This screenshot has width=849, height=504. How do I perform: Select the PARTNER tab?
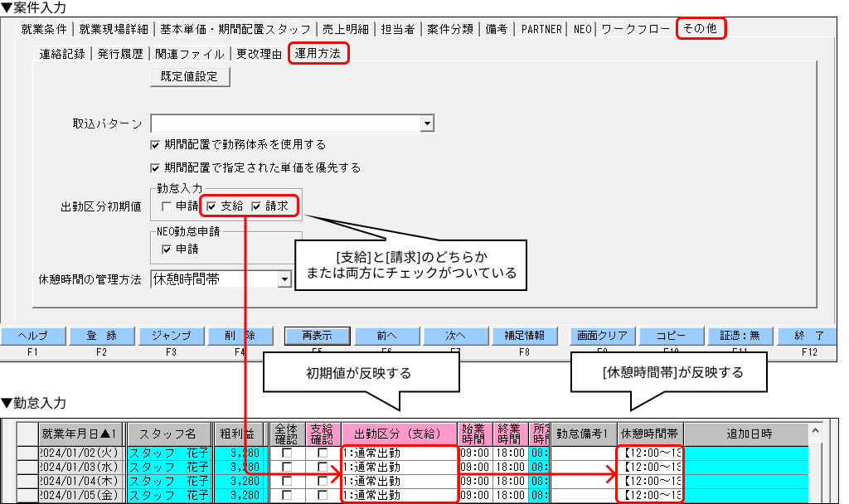point(541,29)
